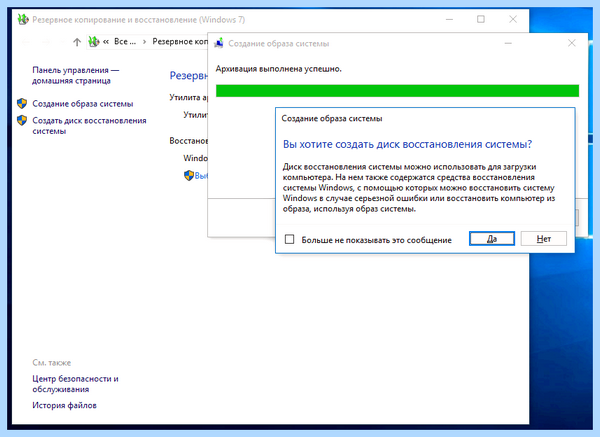The width and height of the screenshot is (600, 437).
Task: Click the green archive progress bar
Action: coord(397,91)
